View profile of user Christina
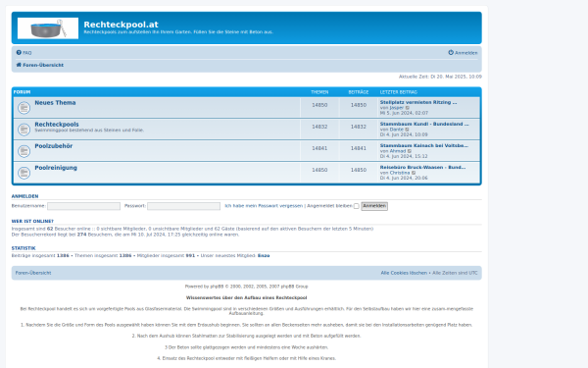Viewport: 588px width, 368px height. pyautogui.click(x=400, y=173)
